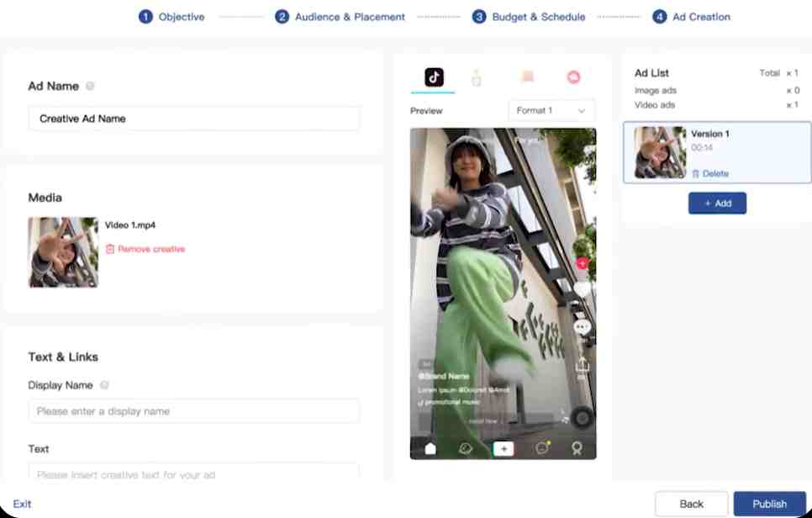The height and width of the screenshot is (518, 812).
Task: Click the share icon in preview
Action: tap(583, 365)
